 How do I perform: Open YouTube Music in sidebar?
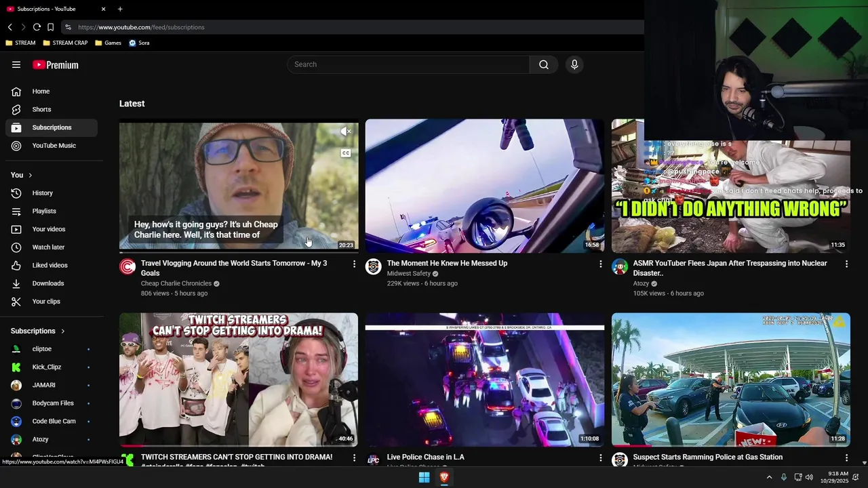pos(52,146)
